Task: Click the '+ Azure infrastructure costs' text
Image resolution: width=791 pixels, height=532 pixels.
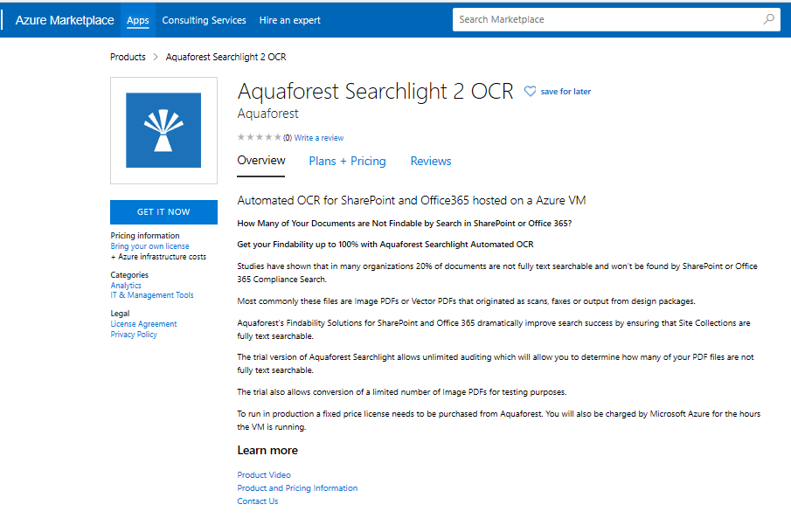Action: point(158,257)
